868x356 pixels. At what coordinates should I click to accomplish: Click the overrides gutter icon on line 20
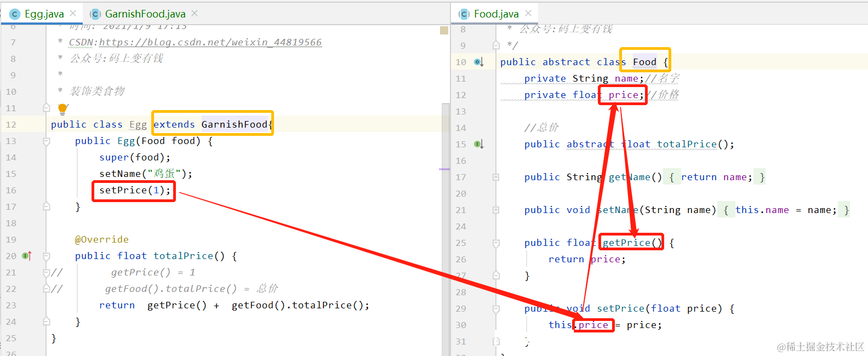coord(27,256)
